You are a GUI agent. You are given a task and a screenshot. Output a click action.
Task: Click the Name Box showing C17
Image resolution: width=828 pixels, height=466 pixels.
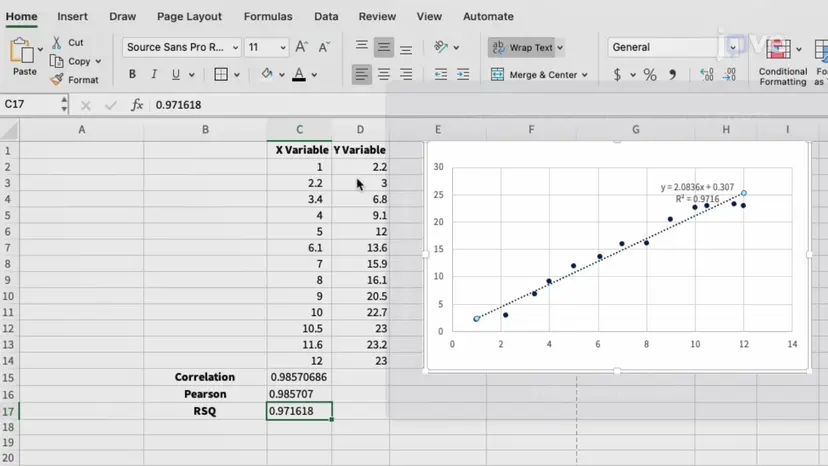(31, 105)
